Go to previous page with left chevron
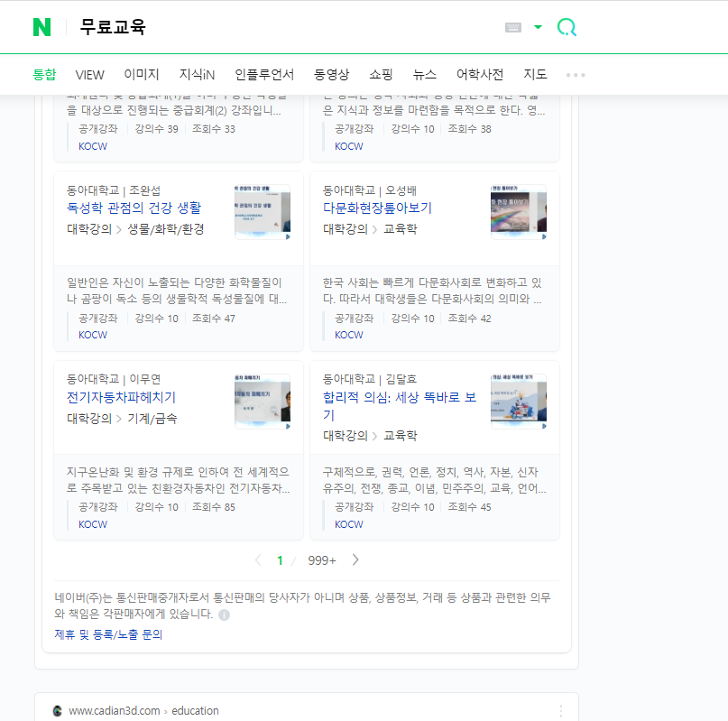This screenshot has width=728, height=721. [259, 560]
